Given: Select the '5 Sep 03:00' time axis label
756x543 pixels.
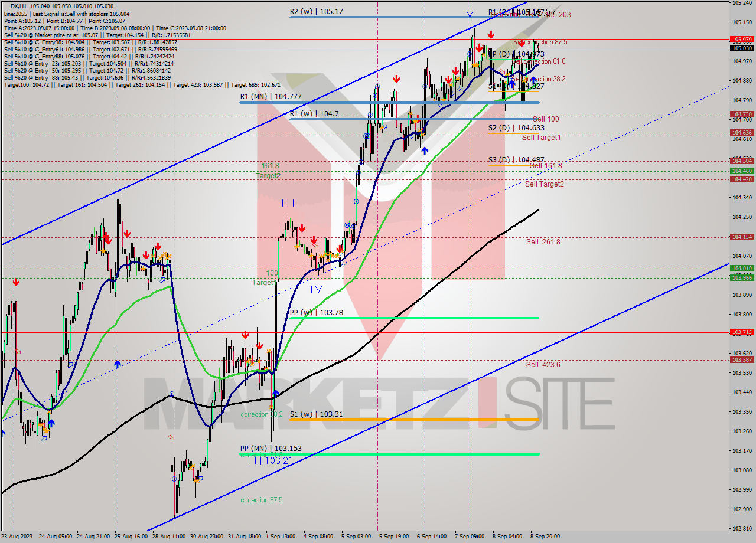Looking at the screenshot, I should tap(356, 537).
